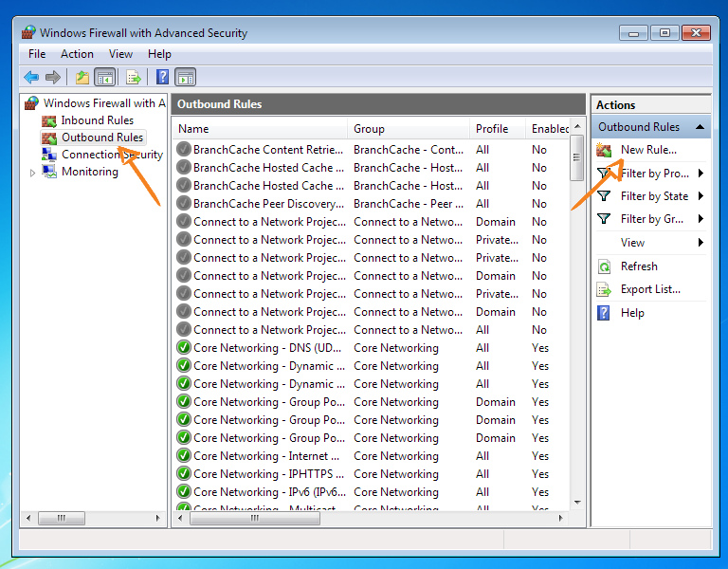This screenshot has width=728, height=569.
Task: Click the Export List toolbar icon
Action: (134, 78)
